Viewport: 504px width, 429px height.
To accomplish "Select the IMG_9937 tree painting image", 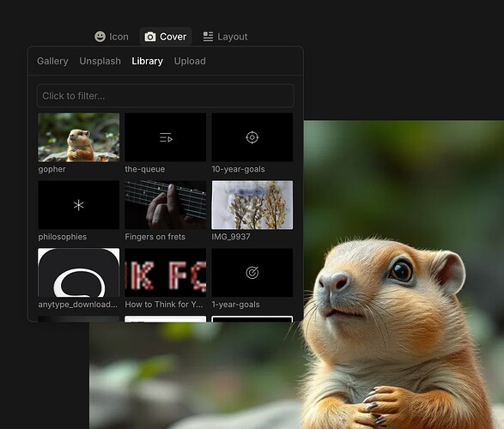I will point(252,205).
